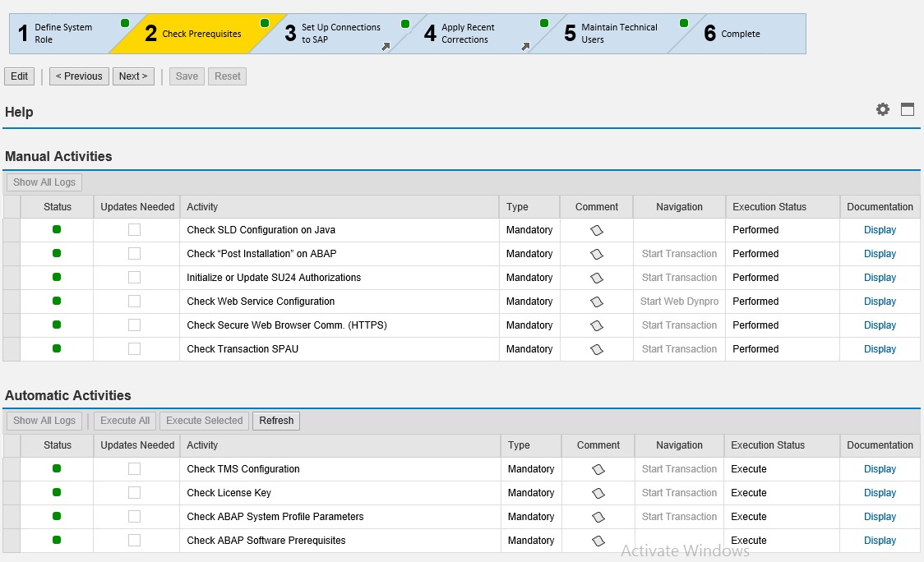Show All Logs for Automatic Activities
This screenshot has width=924, height=562.
click(x=44, y=421)
